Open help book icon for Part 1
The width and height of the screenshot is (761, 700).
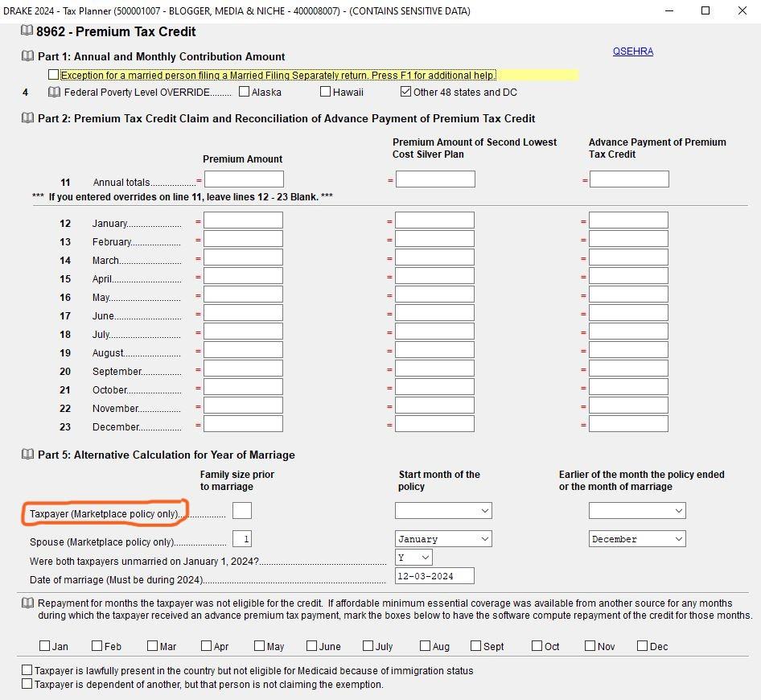pyautogui.click(x=27, y=56)
